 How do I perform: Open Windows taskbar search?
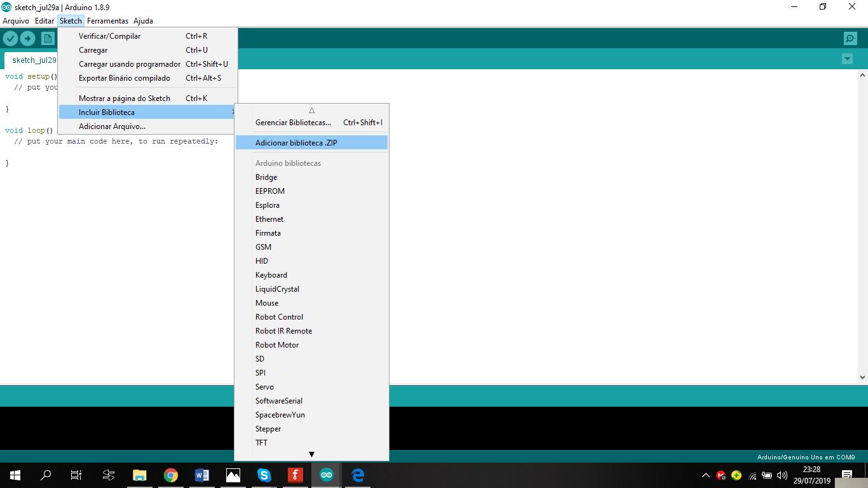click(46, 475)
